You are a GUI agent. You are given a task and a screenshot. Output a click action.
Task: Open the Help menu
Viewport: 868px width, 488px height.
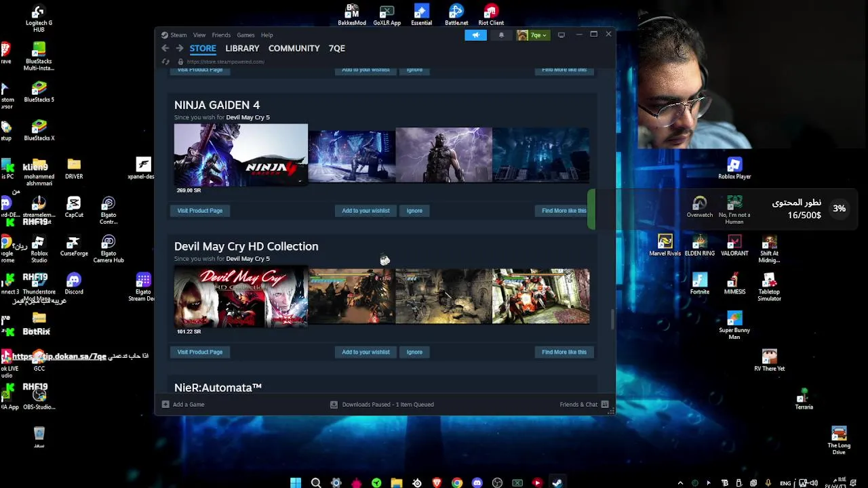(267, 35)
